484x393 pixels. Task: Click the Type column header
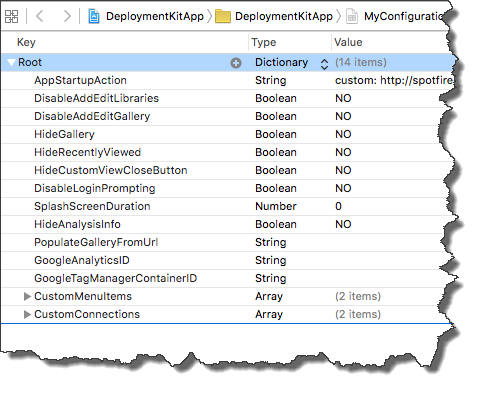pos(264,42)
